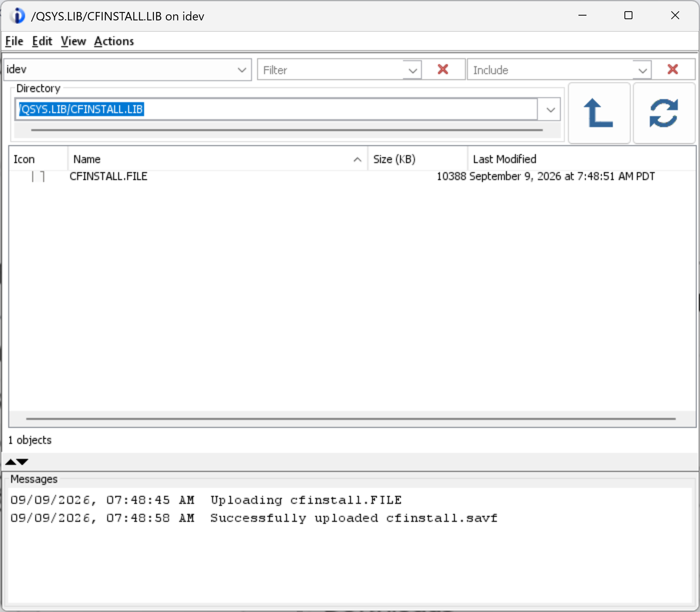Click the Directory path field
The image size is (700, 612).
click(x=276, y=109)
